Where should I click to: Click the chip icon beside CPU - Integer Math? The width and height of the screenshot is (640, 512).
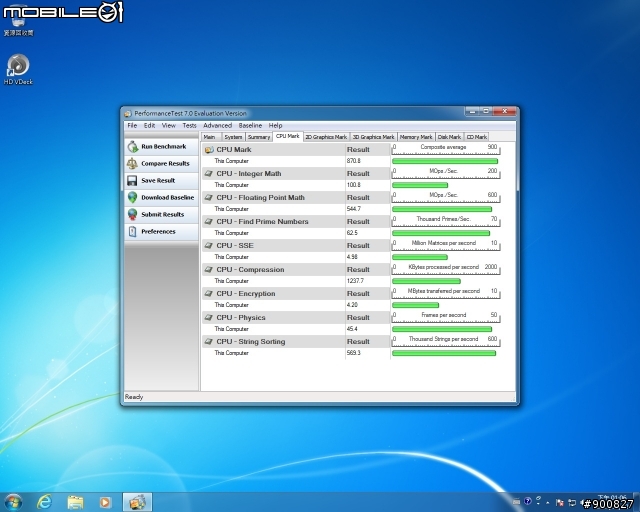(x=209, y=174)
